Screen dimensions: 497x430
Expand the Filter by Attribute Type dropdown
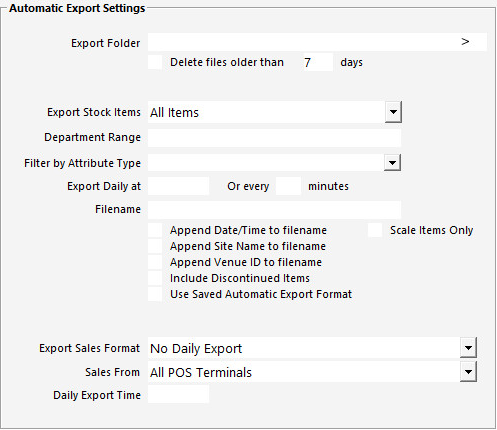[392, 163]
